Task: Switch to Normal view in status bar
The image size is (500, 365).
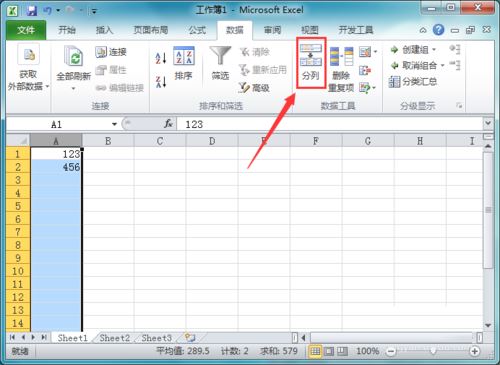Action: tap(315, 351)
